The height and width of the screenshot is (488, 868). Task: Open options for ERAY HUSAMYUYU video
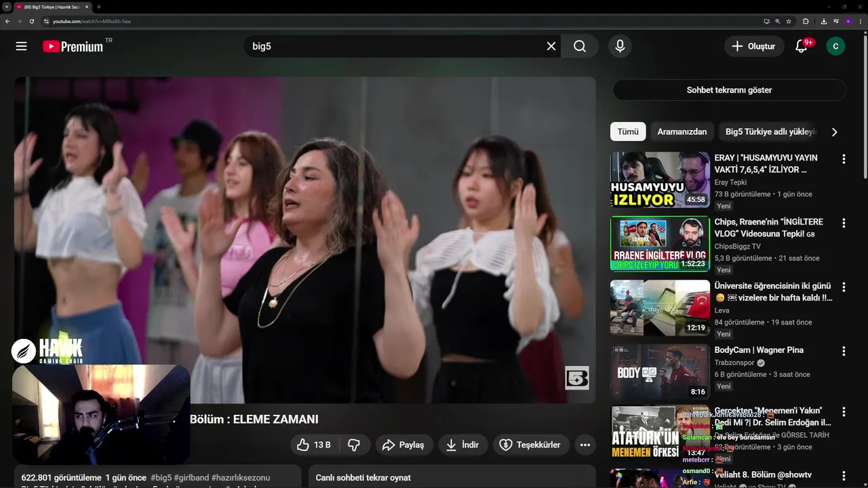coord(844,159)
